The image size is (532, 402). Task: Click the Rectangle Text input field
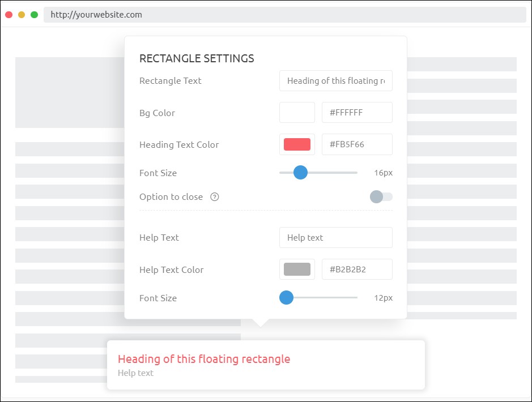[x=335, y=81]
